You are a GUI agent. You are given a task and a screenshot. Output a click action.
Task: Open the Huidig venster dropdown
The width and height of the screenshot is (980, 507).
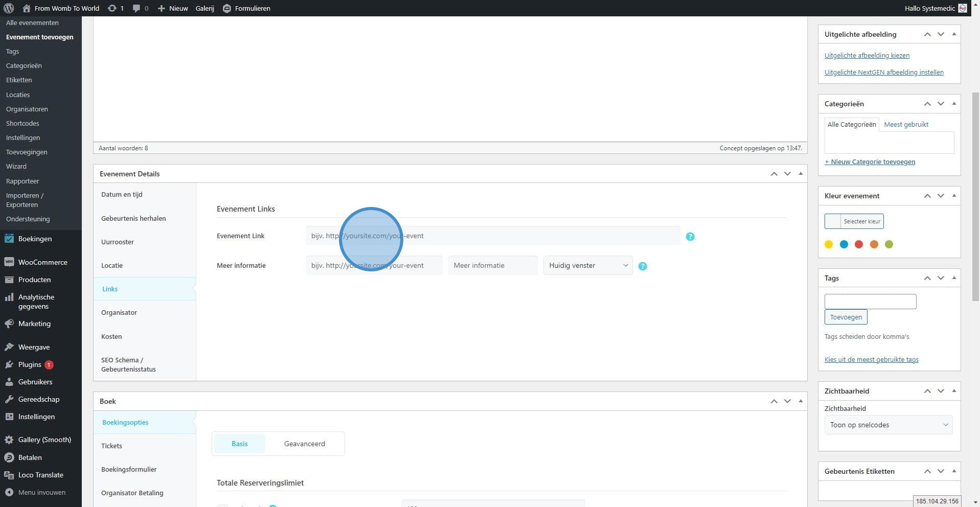tap(587, 265)
